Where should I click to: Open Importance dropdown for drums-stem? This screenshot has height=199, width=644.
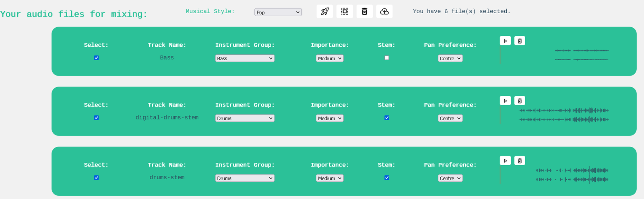coord(330,178)
